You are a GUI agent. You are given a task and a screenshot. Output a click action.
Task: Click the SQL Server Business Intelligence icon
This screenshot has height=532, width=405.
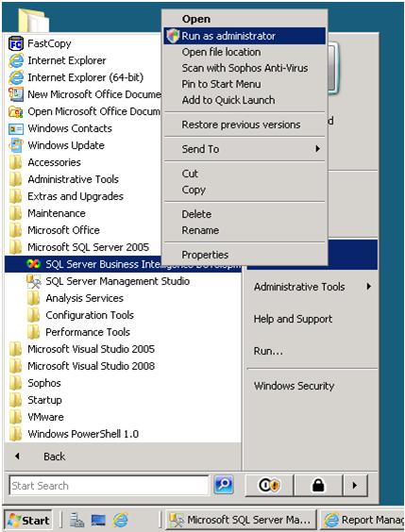tap(34, 264)
